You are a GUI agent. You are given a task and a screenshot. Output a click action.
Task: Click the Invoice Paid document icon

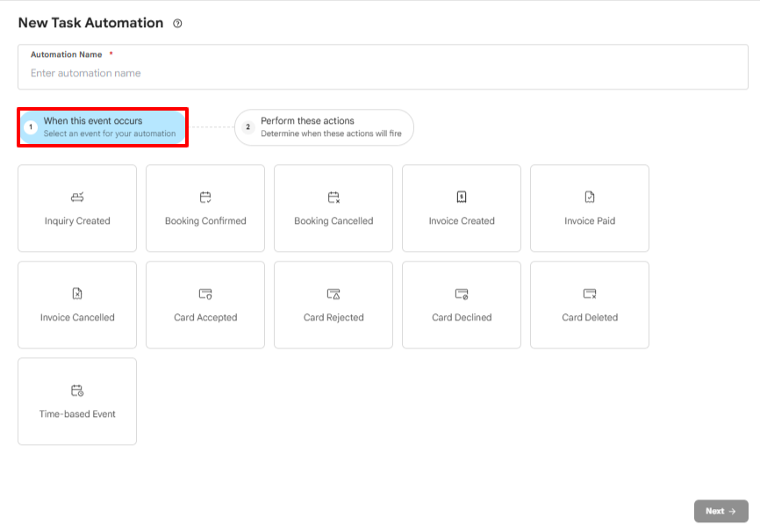(590, 197)
